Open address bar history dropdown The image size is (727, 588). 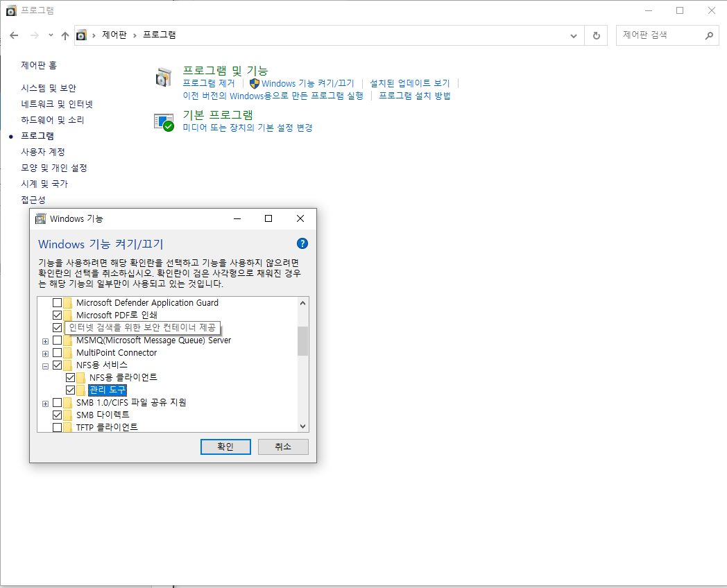pos(574,35)
